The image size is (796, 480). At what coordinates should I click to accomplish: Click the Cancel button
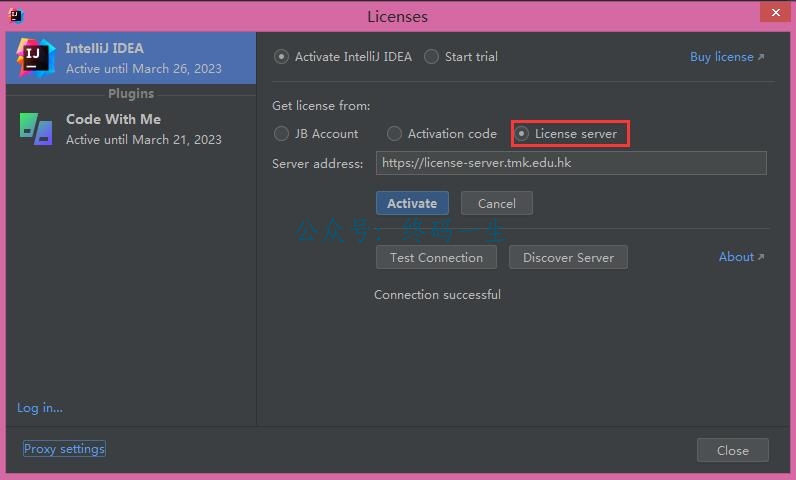point(496,203)
